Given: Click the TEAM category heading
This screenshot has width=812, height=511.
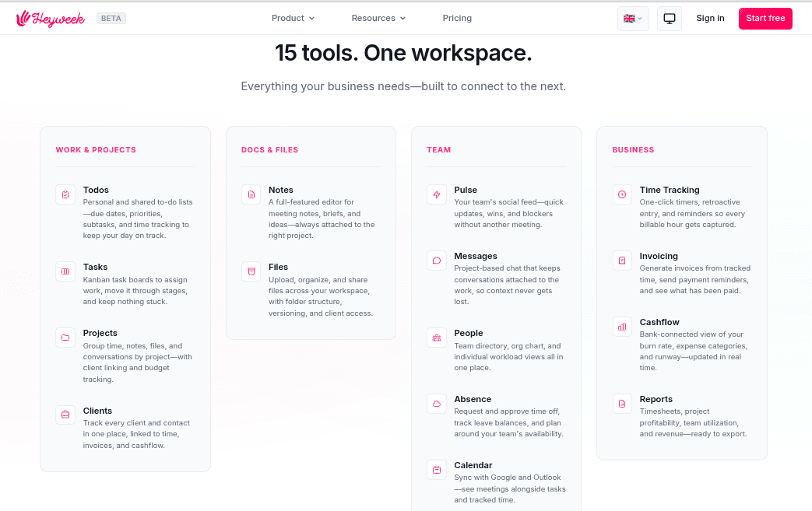Looking at the screenshot, I should [438, 150].
